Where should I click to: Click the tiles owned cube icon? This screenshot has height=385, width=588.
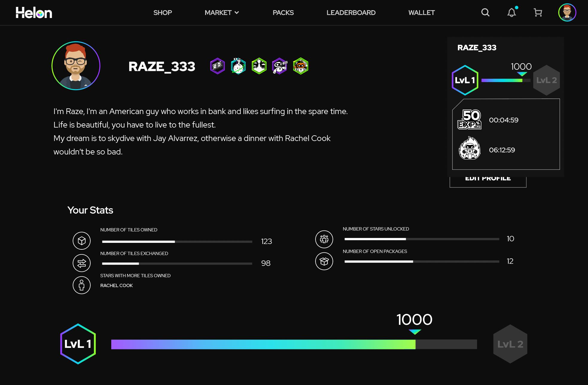click(82, 241)
